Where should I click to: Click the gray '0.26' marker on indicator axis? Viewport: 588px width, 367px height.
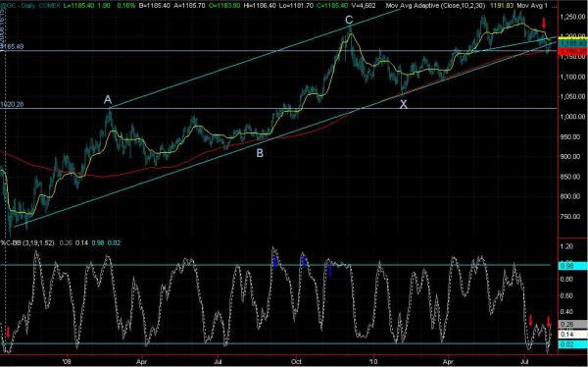click(x=573, y=324)
